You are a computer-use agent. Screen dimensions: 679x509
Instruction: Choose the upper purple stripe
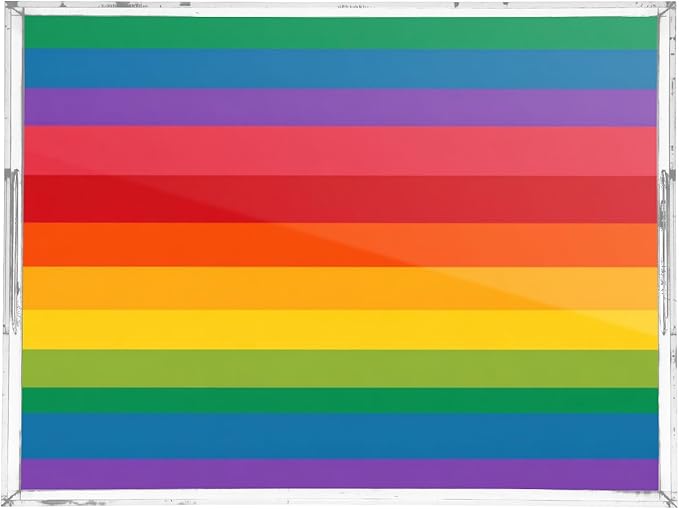[341, 107]
